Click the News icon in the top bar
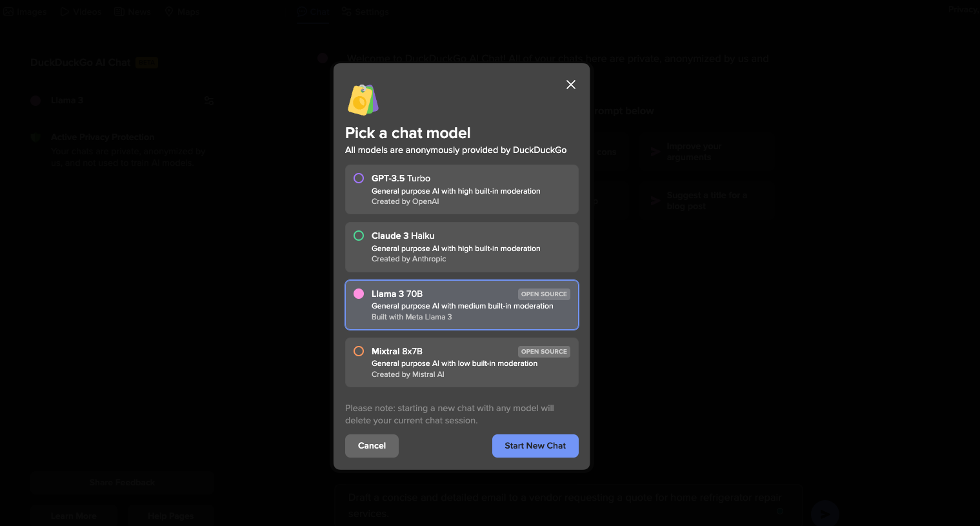980x526 pixels. [119, 11]
